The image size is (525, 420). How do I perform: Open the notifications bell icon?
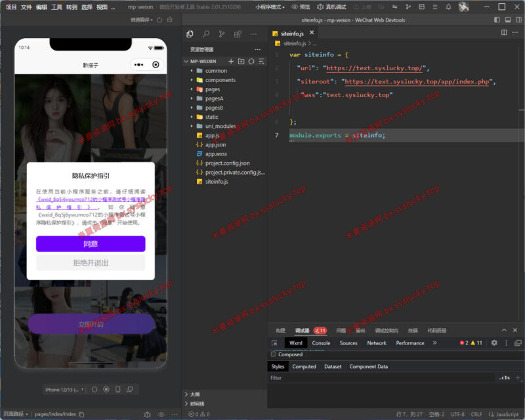coord(448,7)
